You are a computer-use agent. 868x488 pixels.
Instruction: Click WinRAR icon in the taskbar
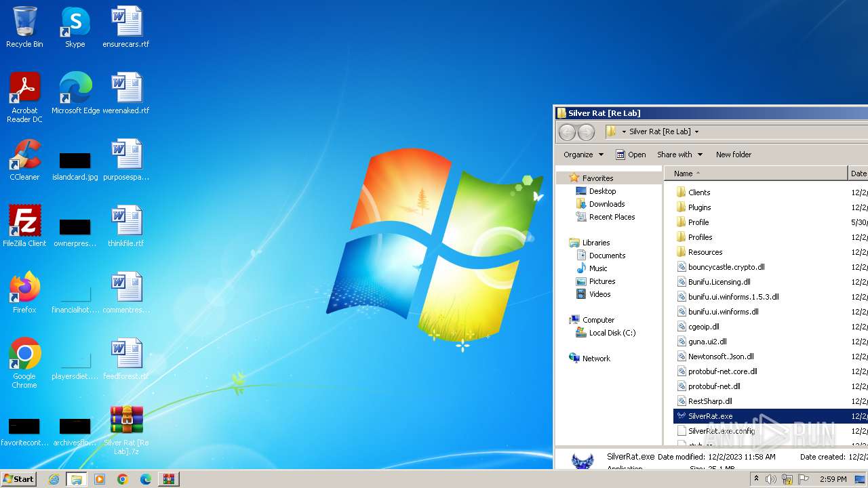[x=168, y=479]
